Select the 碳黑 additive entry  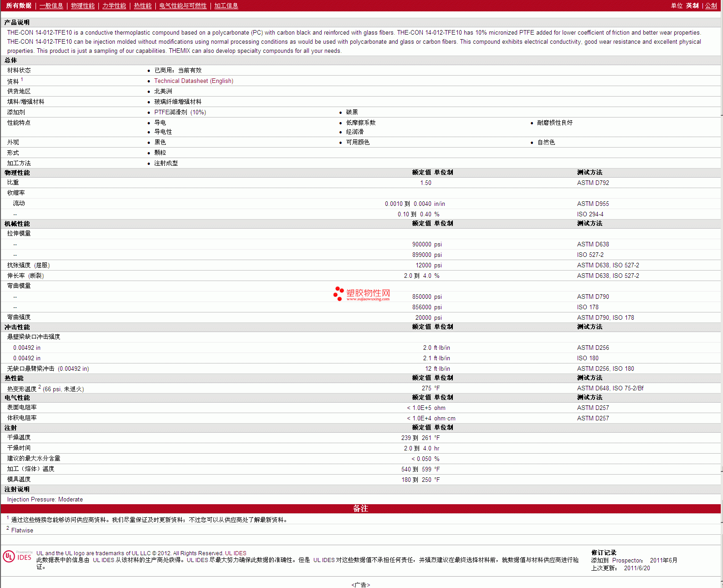coord(352,112)
